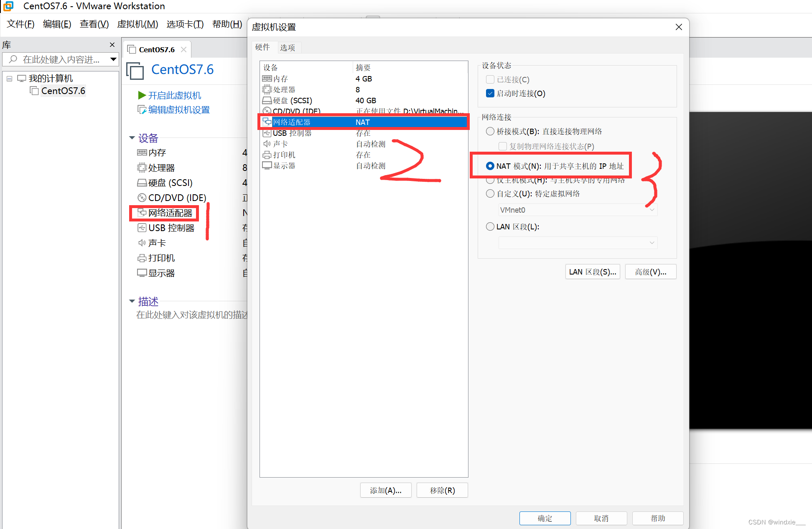This screenshot has width=812, height=529.
Task: Click the network adapter icon in the dialog list
Action: (x=267, y=122)
